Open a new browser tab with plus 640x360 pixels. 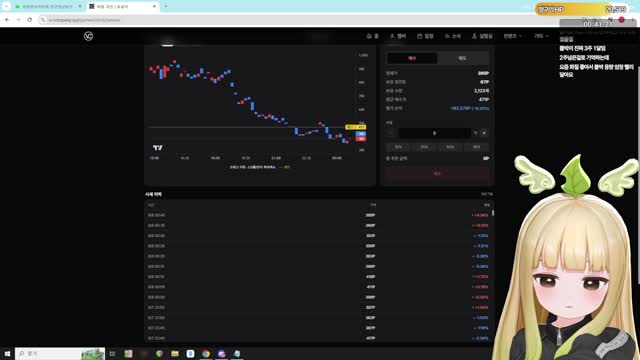(x=166, y=7)
